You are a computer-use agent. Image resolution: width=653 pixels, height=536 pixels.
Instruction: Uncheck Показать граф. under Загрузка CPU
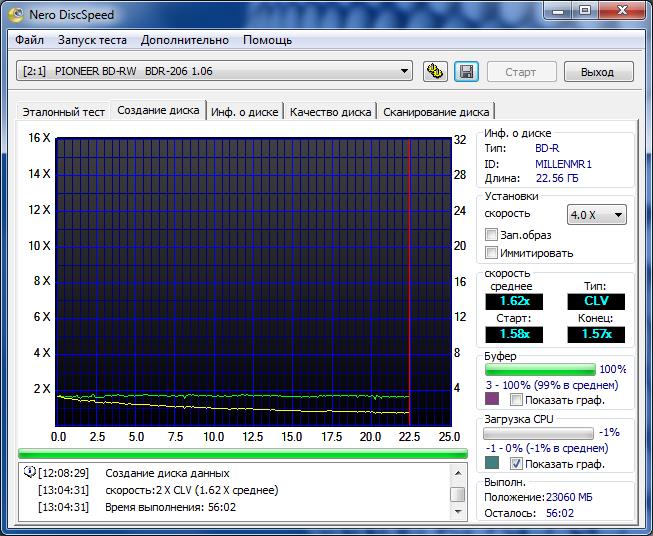(x=517, y=464)
